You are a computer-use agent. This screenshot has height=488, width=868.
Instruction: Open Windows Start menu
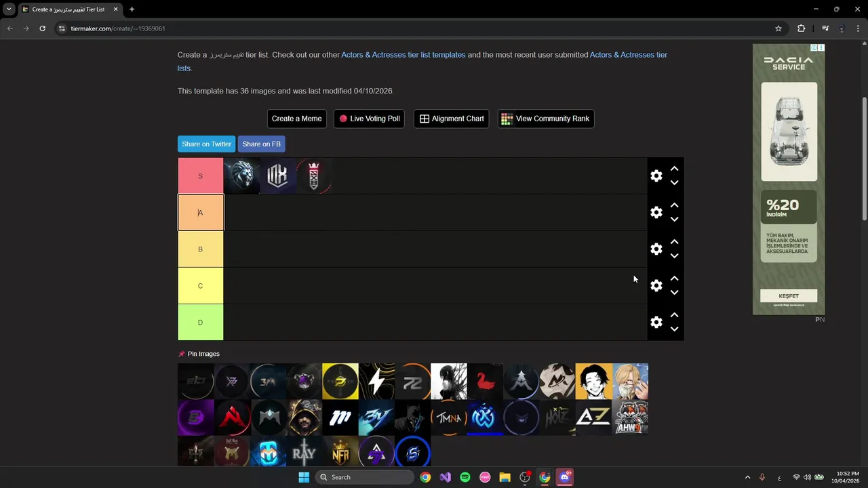pyautogui.click(x=304, y=477)
